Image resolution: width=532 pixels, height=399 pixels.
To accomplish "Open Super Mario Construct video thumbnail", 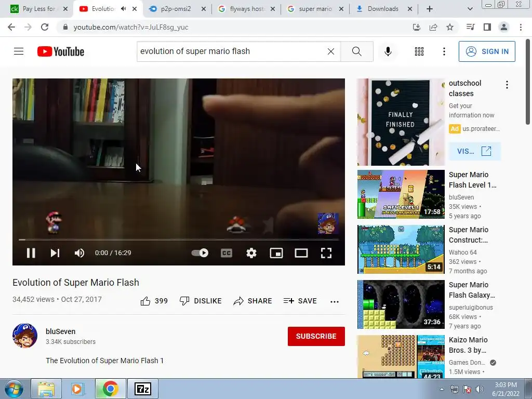I will [401, 249].
